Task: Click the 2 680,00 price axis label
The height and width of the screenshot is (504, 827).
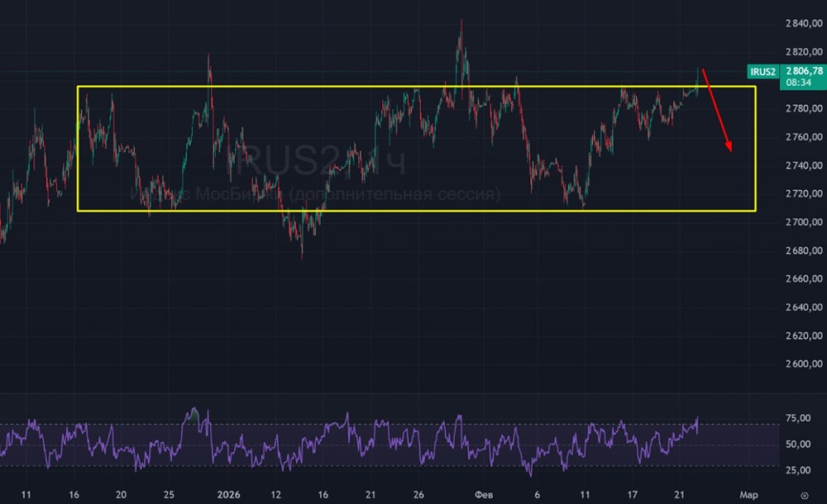Action: 804,251
